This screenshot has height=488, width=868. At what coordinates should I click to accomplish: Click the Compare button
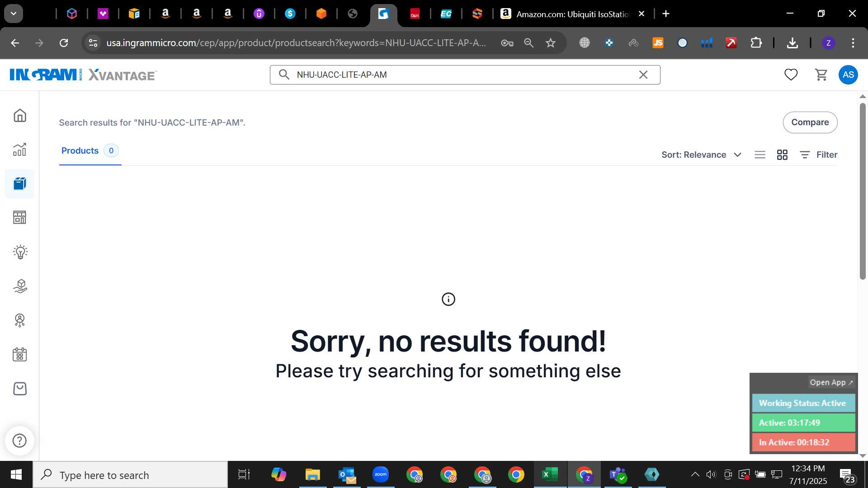[810, 122]
